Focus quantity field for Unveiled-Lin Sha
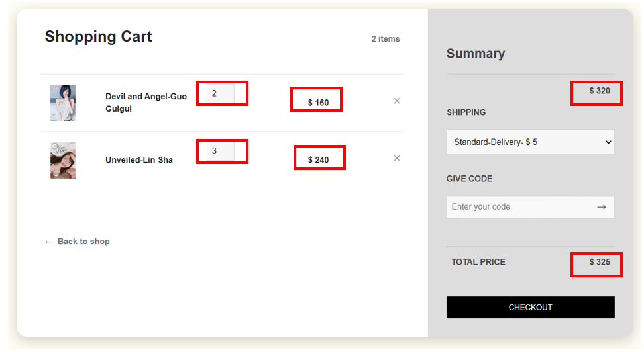This screenshot has width=644, height=352. [220, 151]
